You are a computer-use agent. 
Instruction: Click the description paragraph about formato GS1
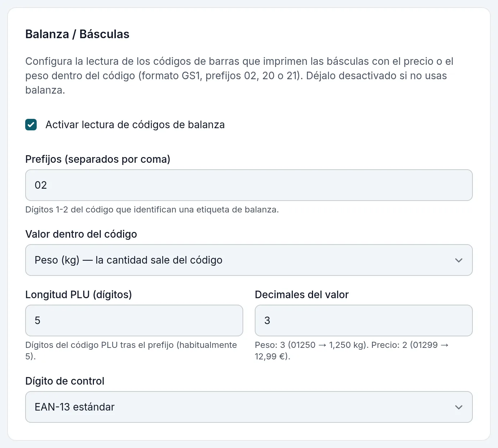click(239, 76)
